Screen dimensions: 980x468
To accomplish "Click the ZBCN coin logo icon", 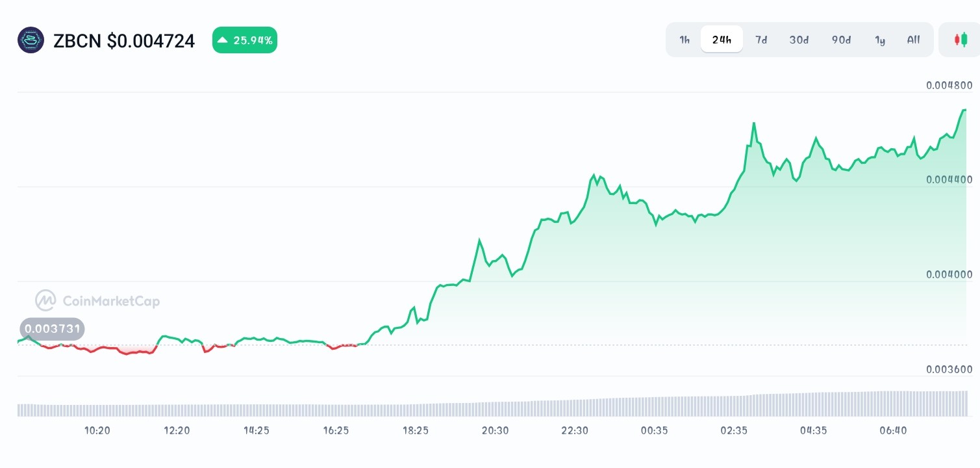I will (31, 40).
